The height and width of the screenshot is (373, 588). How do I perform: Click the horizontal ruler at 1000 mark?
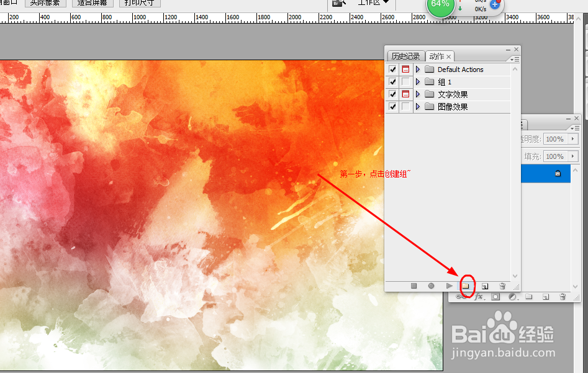140,17
